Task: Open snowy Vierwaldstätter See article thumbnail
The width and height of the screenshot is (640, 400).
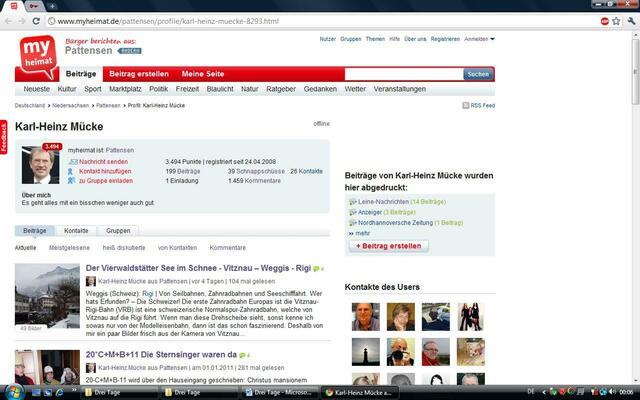Action: [x=47, y=296]
